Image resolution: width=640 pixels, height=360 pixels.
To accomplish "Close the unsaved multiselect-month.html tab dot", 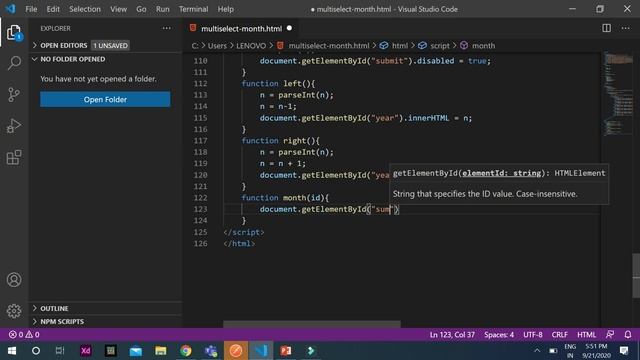I will click(289, 28).
